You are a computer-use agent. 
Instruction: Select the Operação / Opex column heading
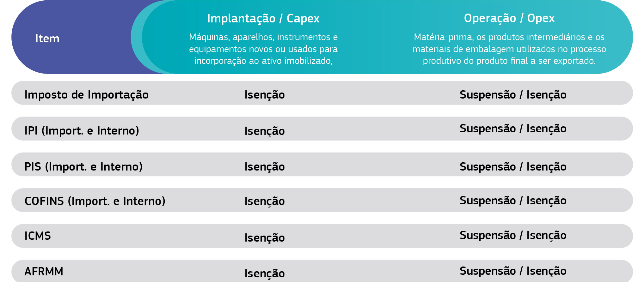[509, 18]
